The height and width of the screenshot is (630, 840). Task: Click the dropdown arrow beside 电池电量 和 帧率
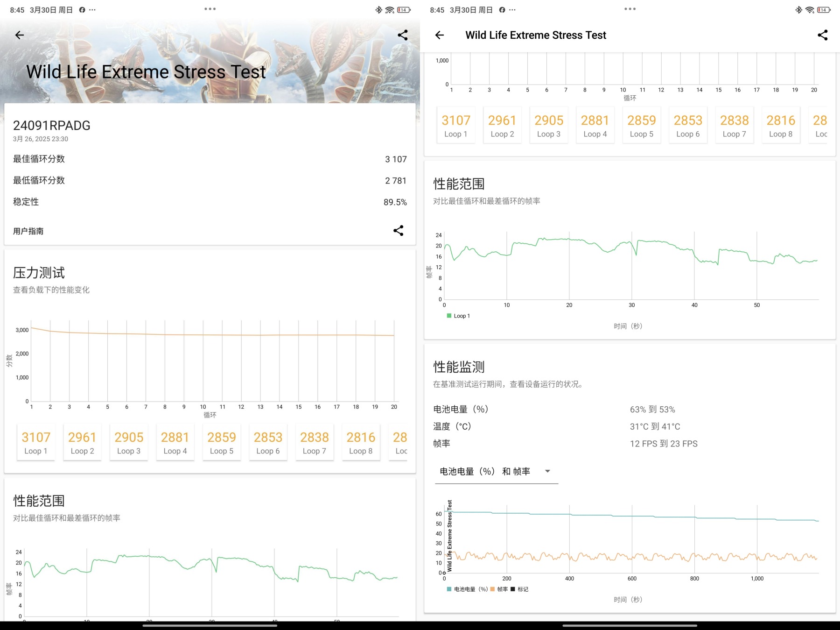pos(547,472)
